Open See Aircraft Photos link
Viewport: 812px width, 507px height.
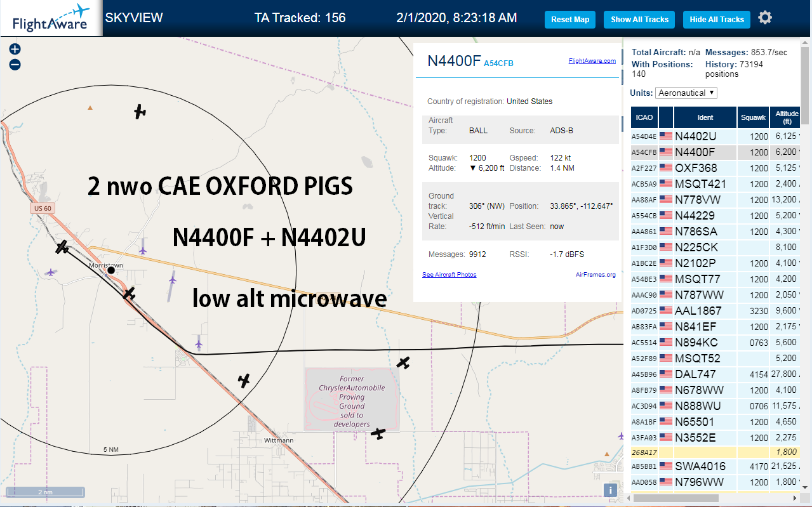[449, 275]
